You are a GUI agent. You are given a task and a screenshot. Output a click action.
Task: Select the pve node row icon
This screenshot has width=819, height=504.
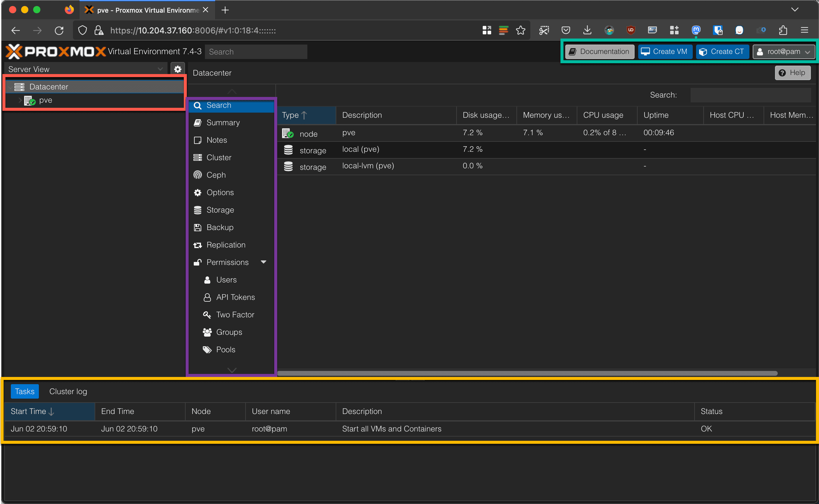click(287, 133)
